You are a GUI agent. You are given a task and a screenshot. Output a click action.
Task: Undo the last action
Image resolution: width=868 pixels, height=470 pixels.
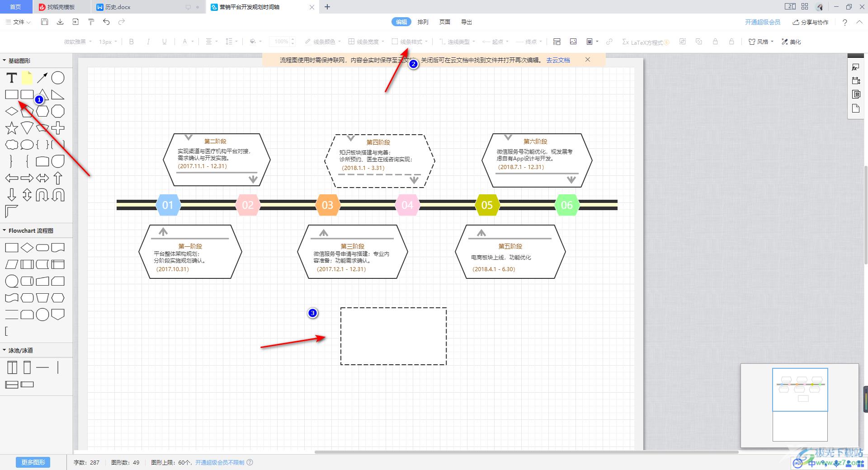click(x=106, y=22)
